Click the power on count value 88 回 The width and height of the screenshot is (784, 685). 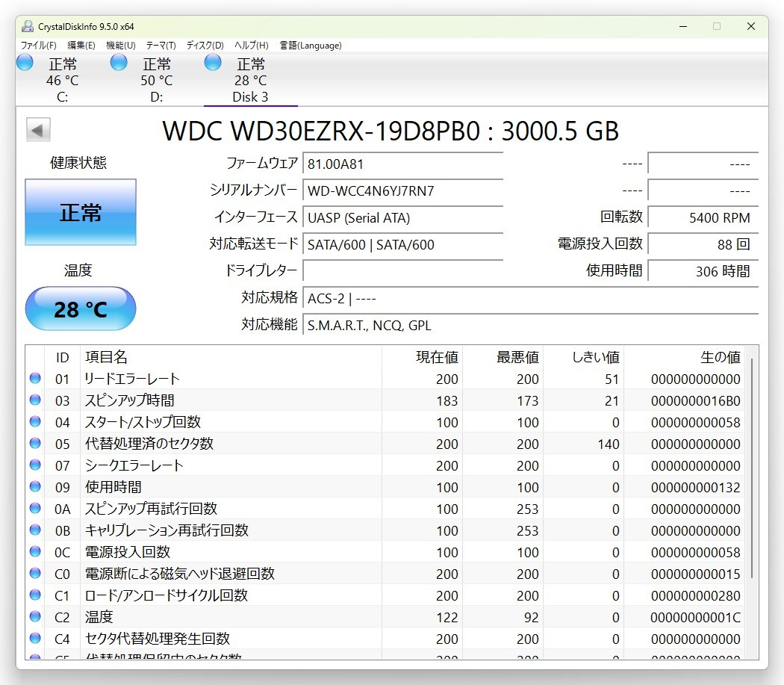click(x=703, y=245)
